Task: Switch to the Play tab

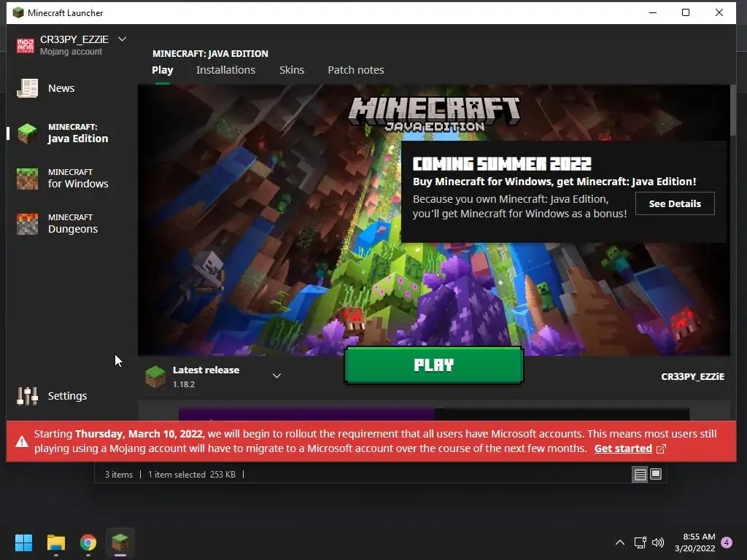Action: click(x=163, y=70)
